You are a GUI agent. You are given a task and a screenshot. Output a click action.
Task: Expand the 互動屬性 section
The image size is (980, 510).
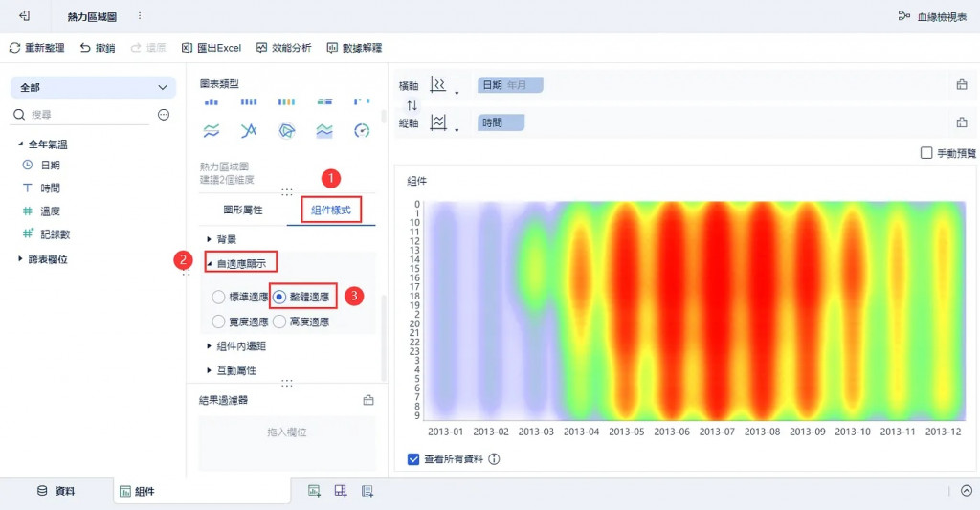coord(210,370)
